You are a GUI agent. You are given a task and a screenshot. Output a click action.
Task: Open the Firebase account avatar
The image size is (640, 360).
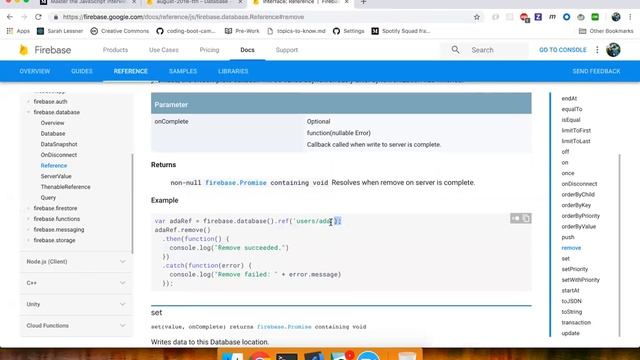(613, 50)
